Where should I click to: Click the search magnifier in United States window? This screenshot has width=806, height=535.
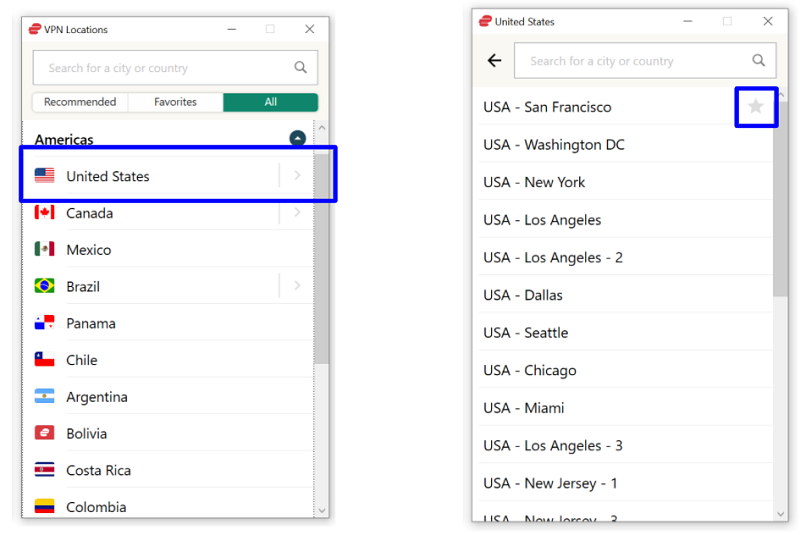coord(759,61)
